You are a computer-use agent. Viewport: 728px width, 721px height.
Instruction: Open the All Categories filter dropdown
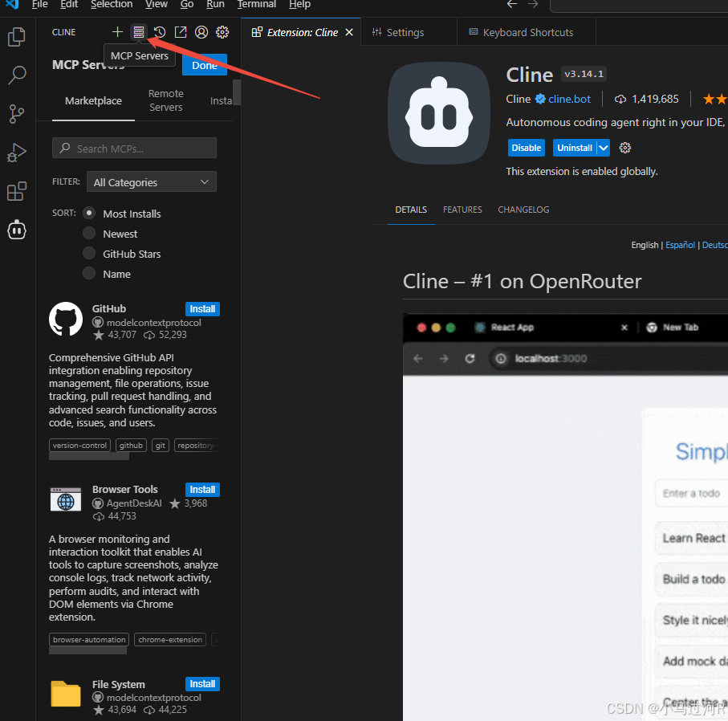[x=152, y=182]
